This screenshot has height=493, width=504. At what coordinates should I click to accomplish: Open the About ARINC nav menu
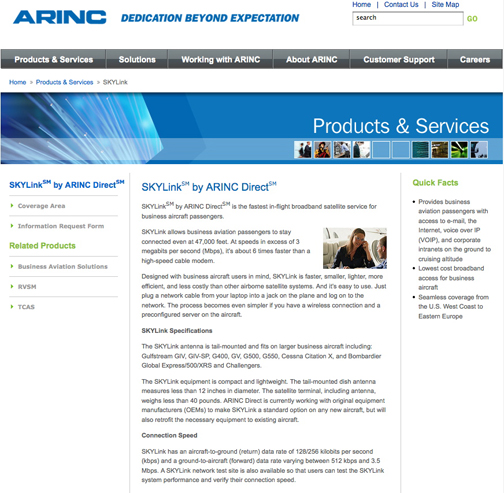point(311,59)
